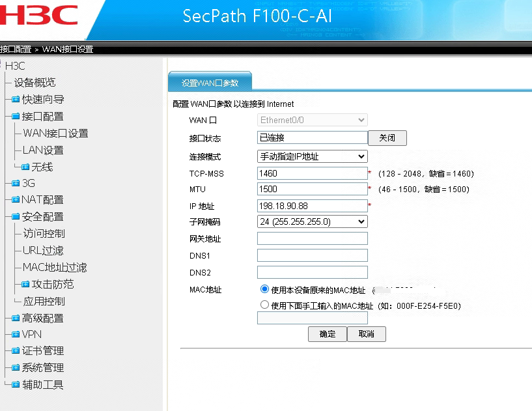Expand the 证书管理 folder icon
532x411 pixels.
click(x=16, y=350)
